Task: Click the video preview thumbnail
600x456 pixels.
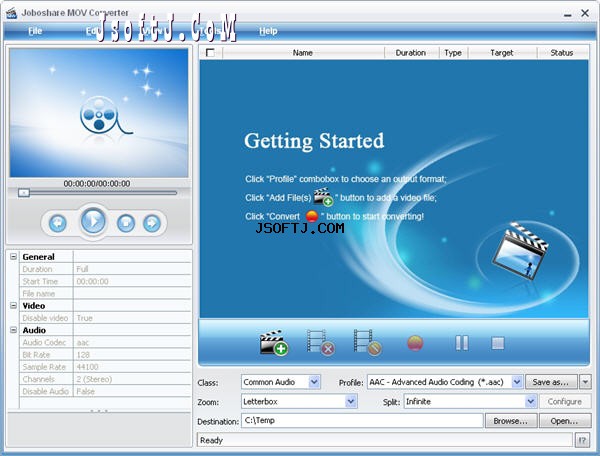Action: 99,113
